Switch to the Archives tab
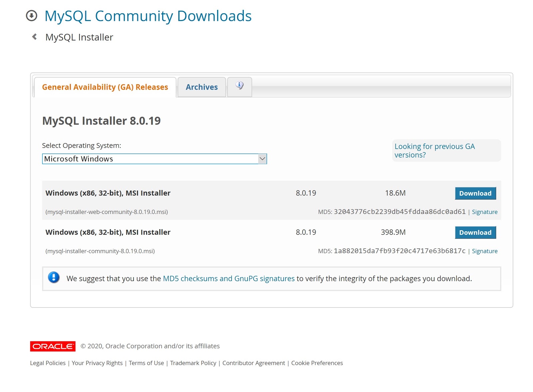 coord(202,87)
